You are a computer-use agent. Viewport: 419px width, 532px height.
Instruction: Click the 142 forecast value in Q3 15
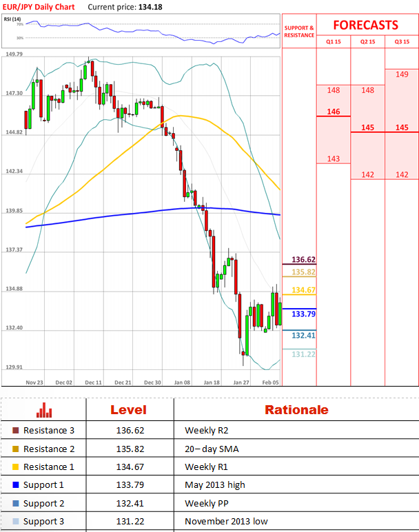[x=402, y=175]
